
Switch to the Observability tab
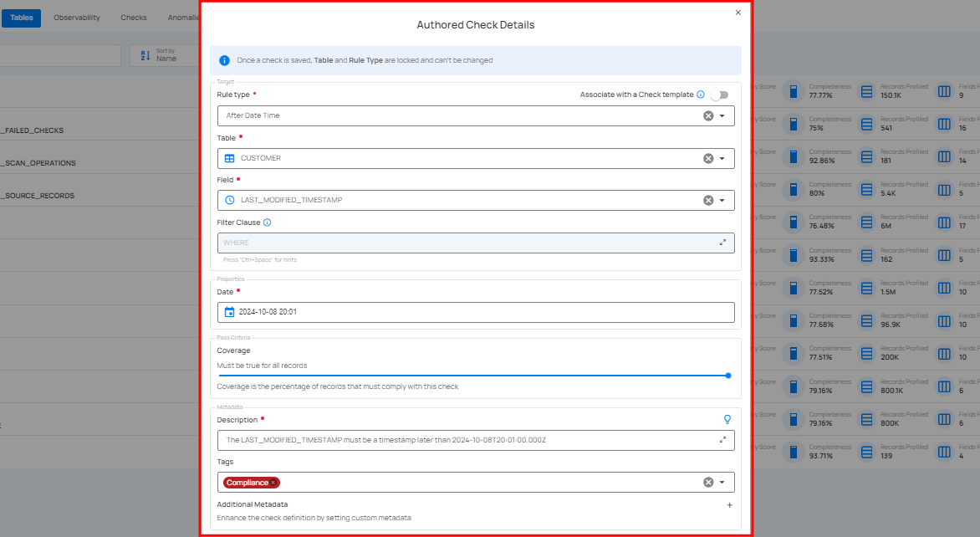[77, 18]
